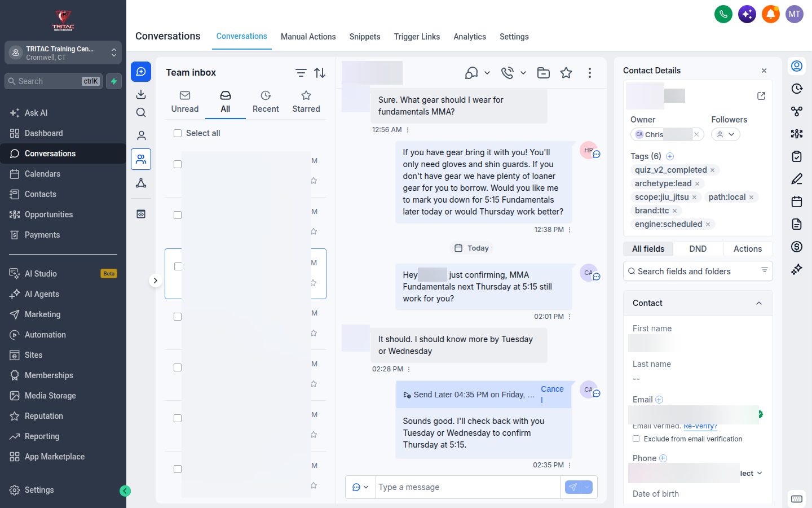The height and width of the screenshot is (508, 812).
Task: Click the sort arrows in Team inbox
Action: 320,73
